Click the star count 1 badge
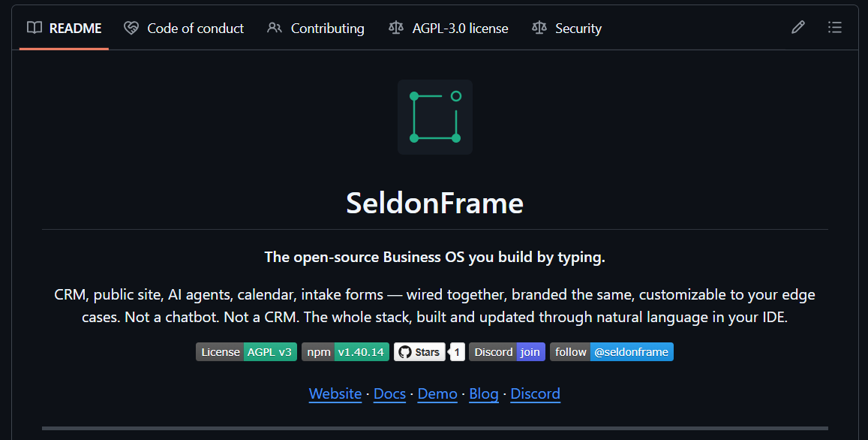Screen dimensions: 868x440 point(457,352)
